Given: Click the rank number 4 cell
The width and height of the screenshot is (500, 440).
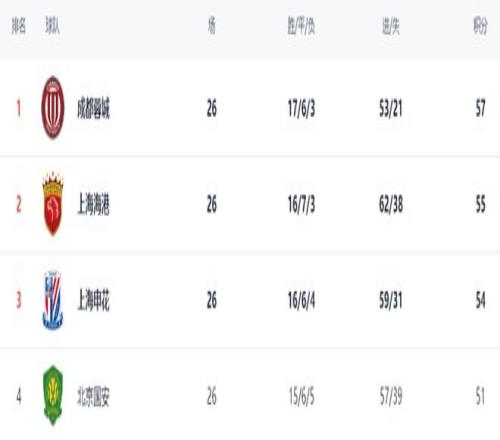Looking at the screenshot, I should click(x=19, y=396).
